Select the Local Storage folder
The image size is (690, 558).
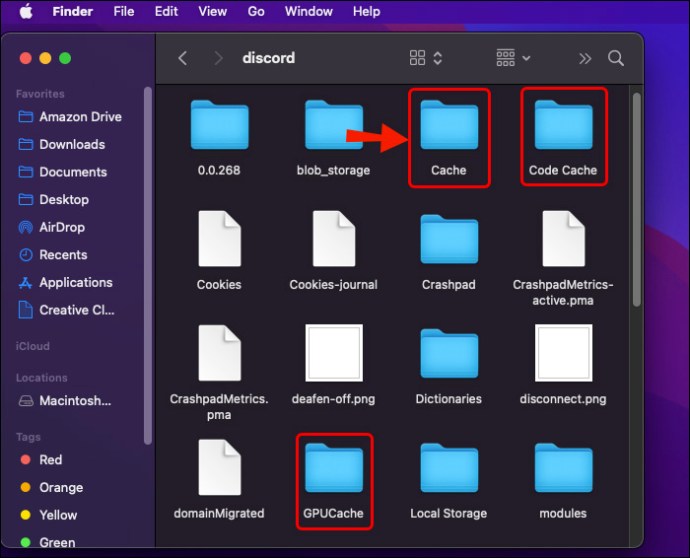pos(449,481)
